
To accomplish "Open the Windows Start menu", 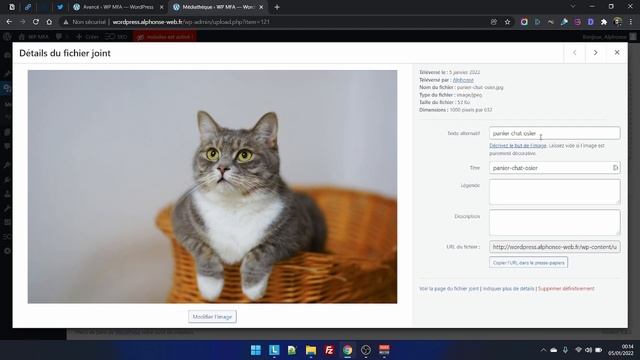I will 256,350.
